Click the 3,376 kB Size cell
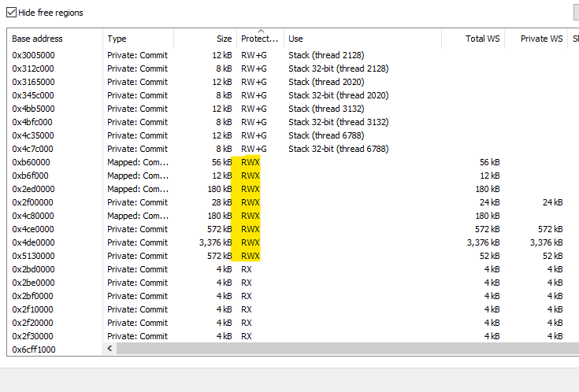Viewport: 579px width, 392px height. (215, 242)
